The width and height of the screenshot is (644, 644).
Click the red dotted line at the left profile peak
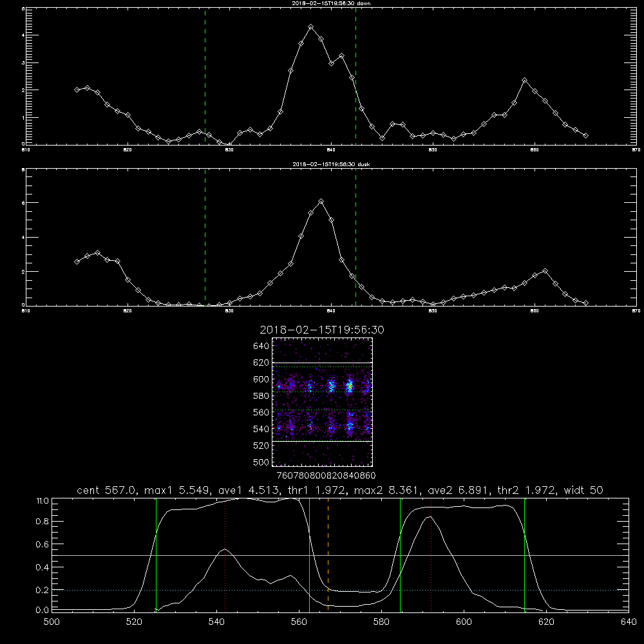tap(225, 554)
